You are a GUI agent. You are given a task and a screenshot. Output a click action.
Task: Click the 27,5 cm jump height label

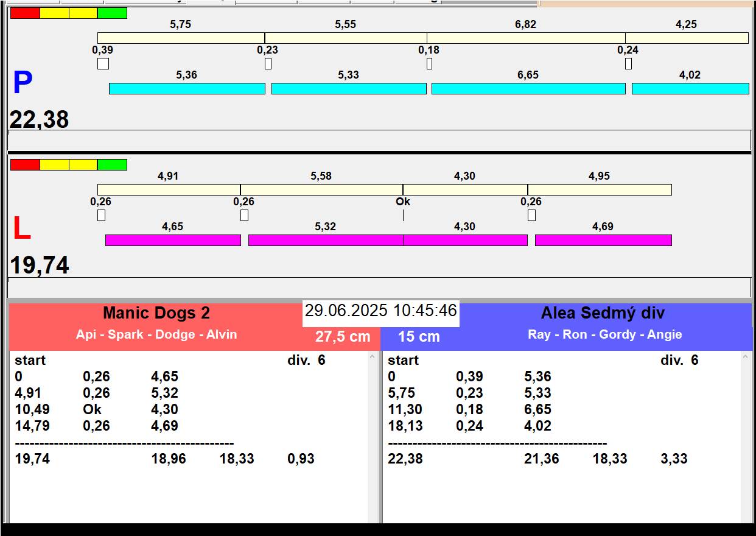pos(343,337)
